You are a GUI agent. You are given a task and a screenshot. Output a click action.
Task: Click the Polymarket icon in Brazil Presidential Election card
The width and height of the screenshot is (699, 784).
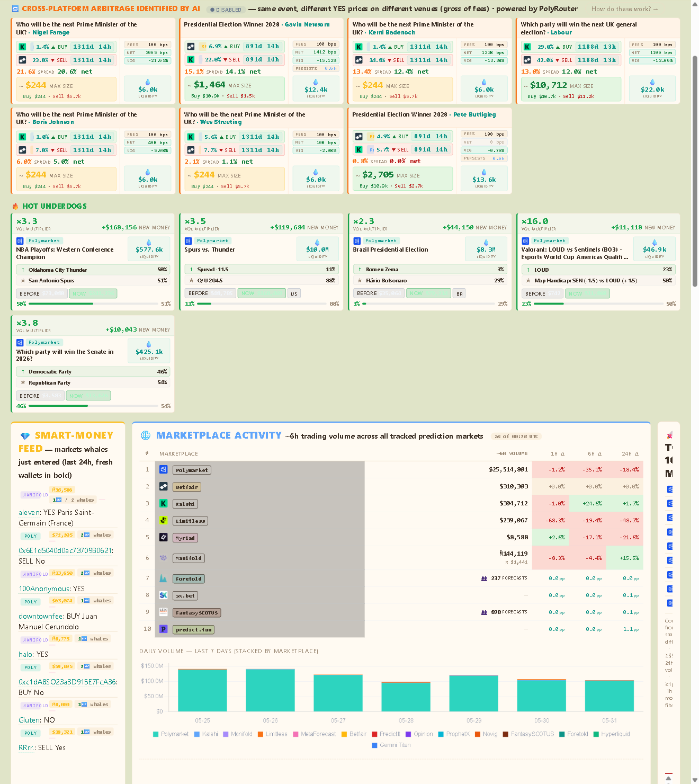[x=356, y=241]
